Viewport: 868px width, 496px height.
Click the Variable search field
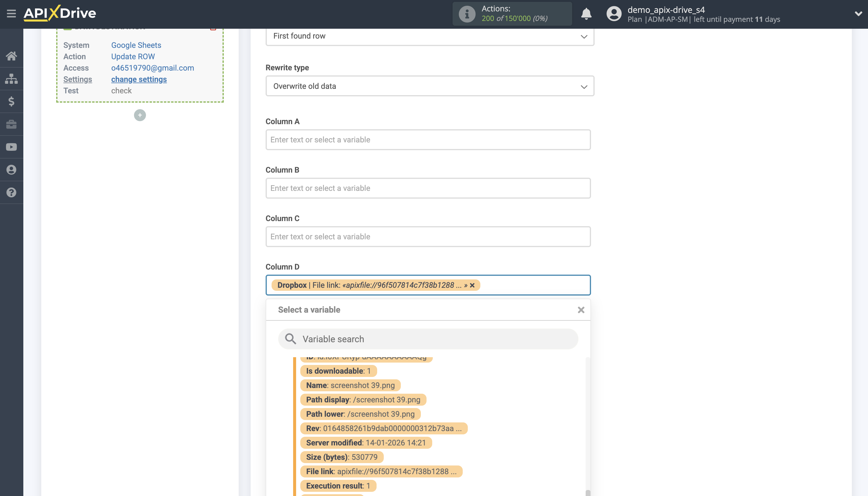pyautogui.click(x=428, y=339)
